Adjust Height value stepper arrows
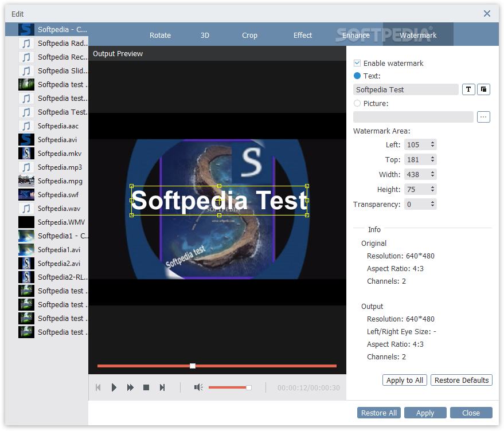The image size is (504, 431). pos(433,189)
